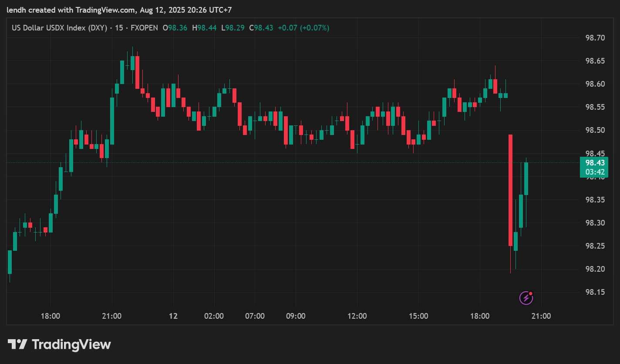Click the purple lightning bolt icon
Image resolution: width=620 pixels, height=364 pixels.
pos(526,298)
